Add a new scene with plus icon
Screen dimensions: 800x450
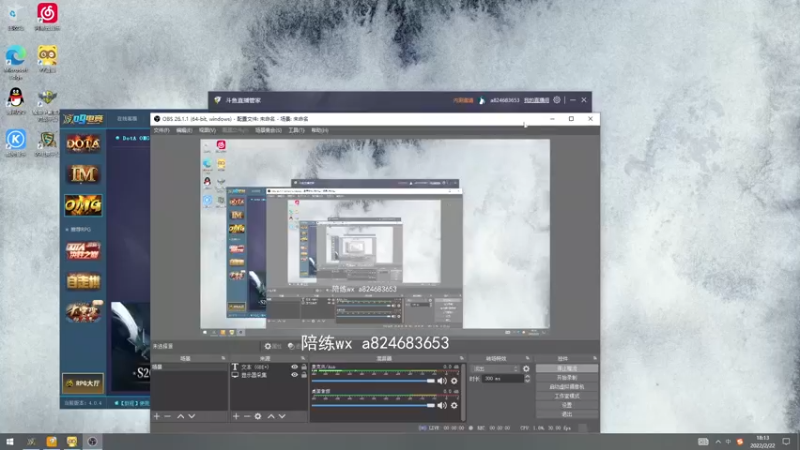coord(157,416)
